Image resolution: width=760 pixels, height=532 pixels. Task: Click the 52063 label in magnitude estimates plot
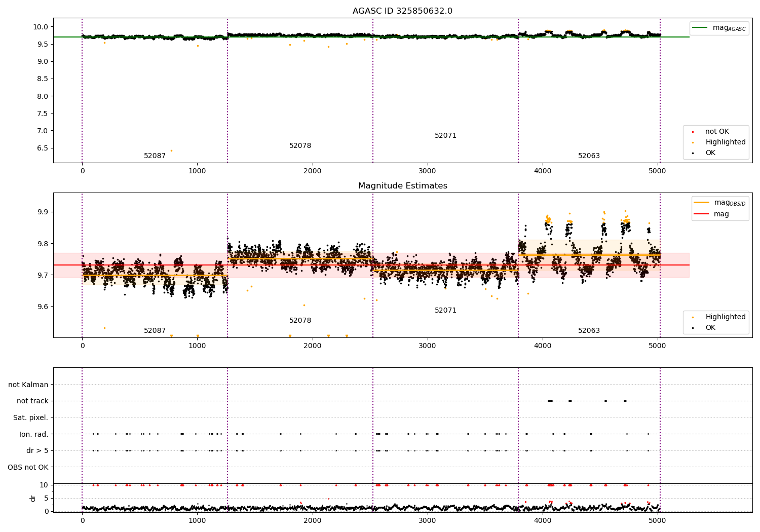tap(589, 331)
